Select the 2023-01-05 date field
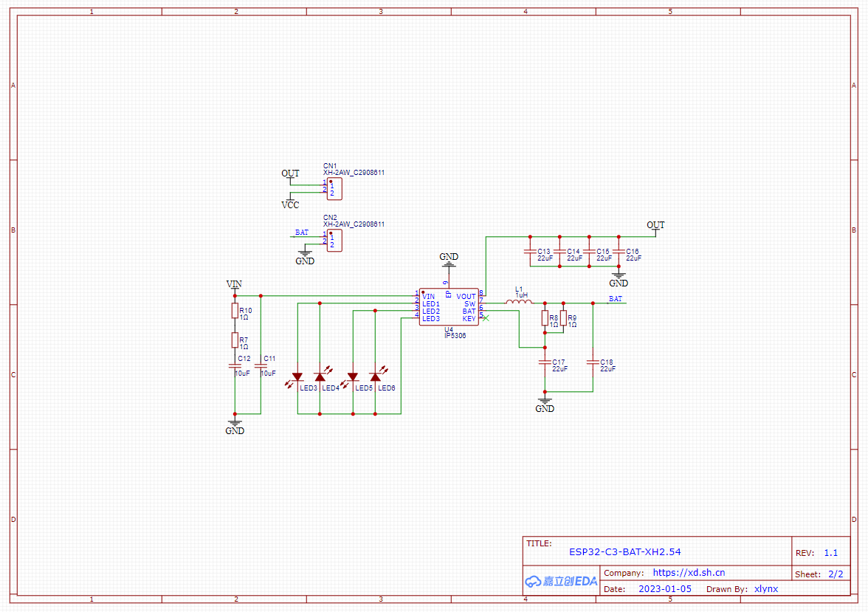 click(664, 588)
